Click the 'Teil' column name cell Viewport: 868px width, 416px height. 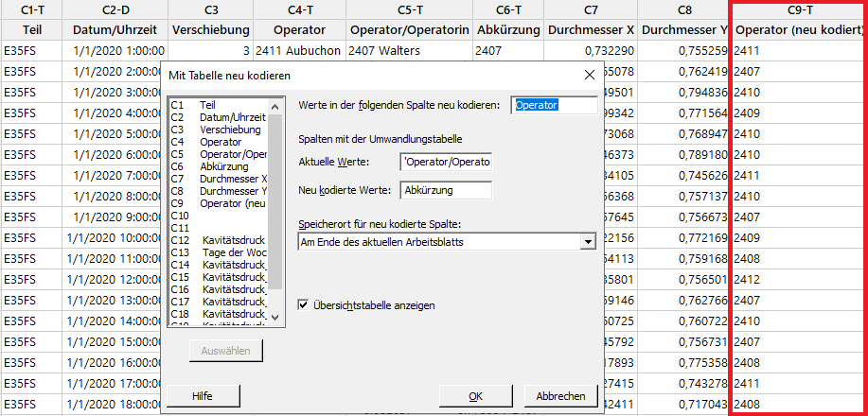click(x=31, y=30)
